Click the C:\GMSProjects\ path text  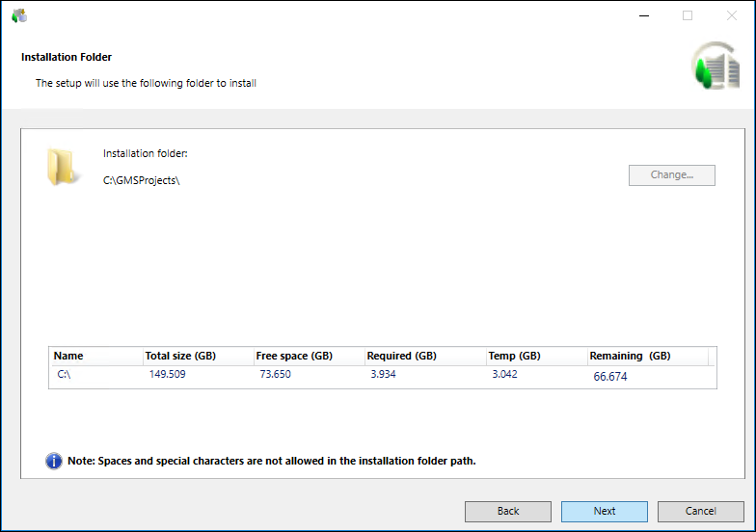click(x=142, y=180)
